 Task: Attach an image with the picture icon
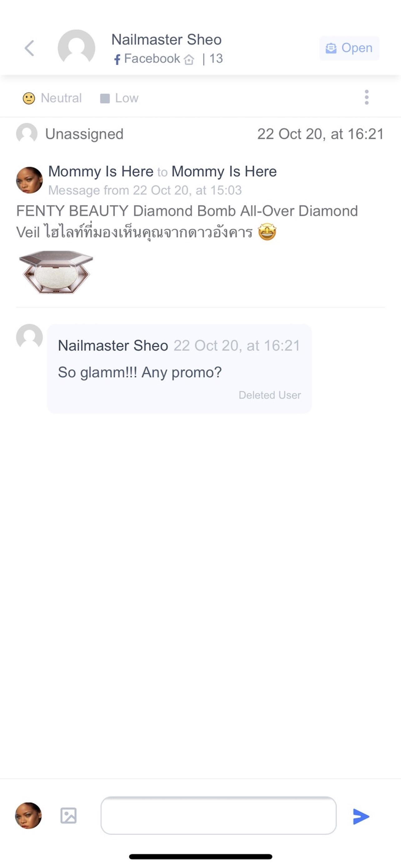pos(68,816)
